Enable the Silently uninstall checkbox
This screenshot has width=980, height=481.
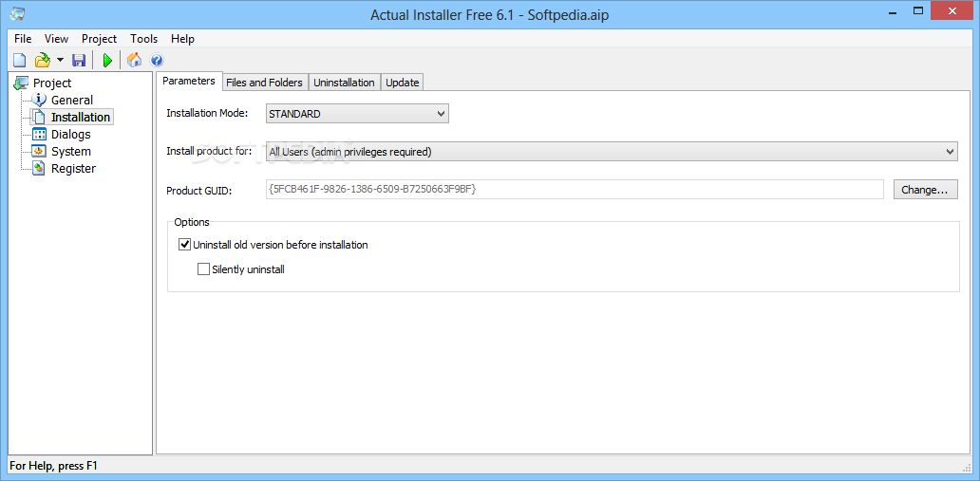[203, 269]
